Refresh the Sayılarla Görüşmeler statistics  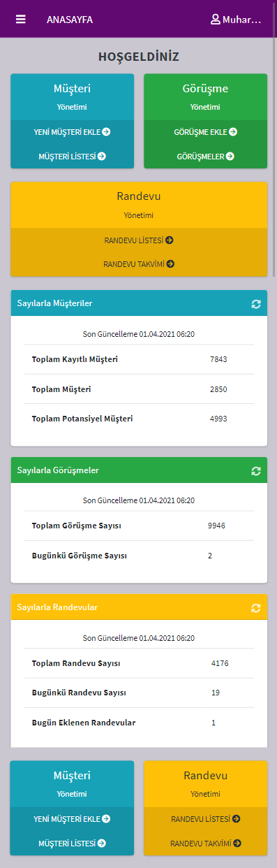tap(256, 471)
